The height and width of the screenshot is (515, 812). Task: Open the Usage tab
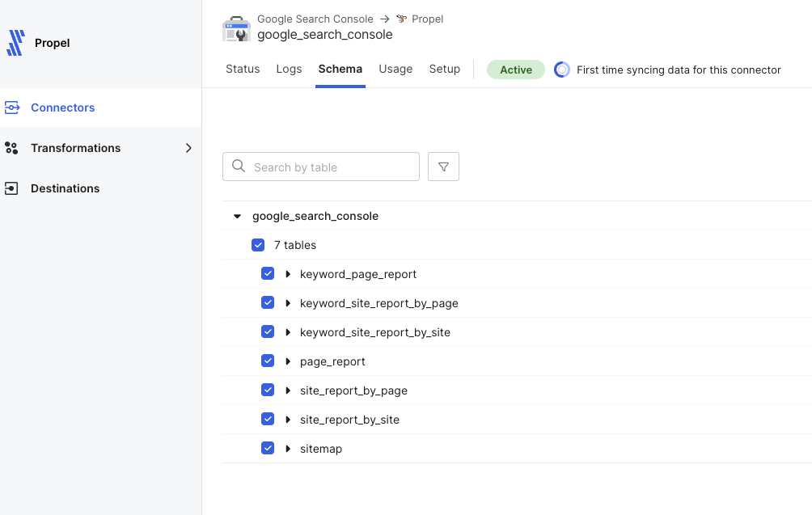pos(395,69)
